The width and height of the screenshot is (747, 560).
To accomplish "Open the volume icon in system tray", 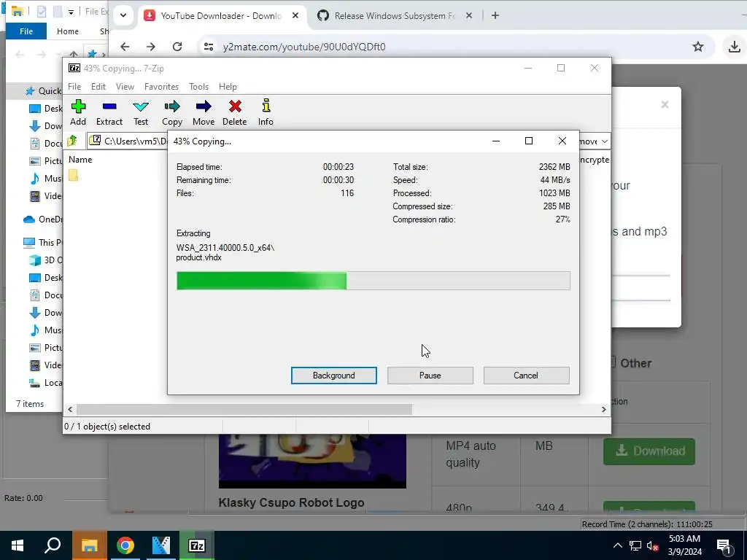I will pos(653,545).
